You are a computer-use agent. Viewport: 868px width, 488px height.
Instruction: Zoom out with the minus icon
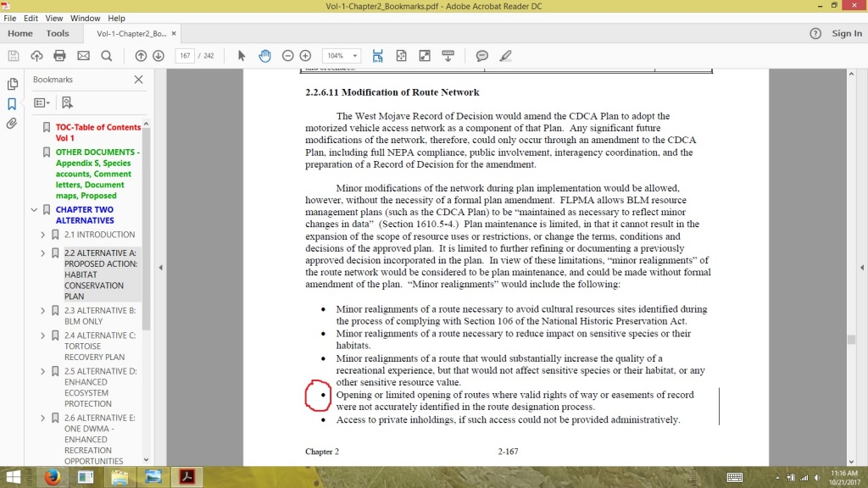point(288,55)
